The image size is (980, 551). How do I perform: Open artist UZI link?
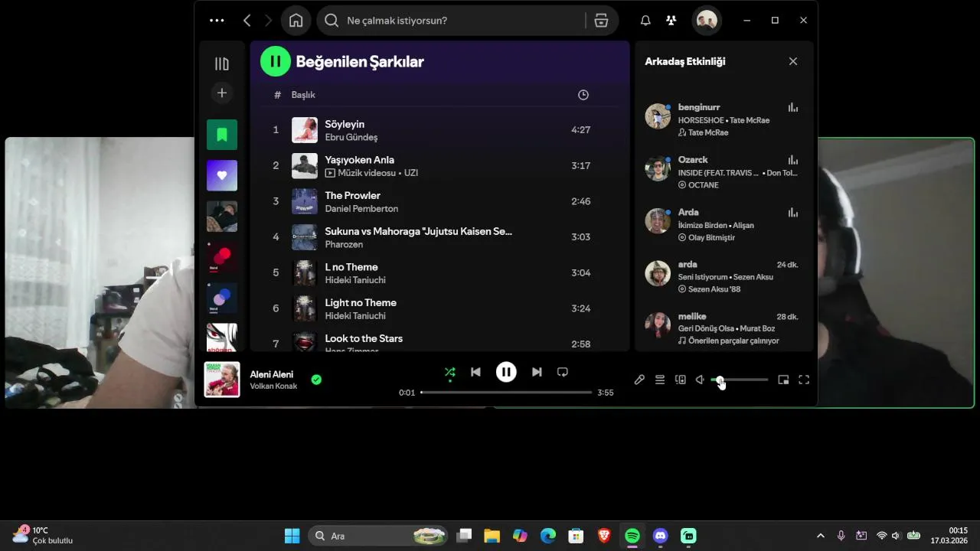pyautogui.click(x=411, y=173)
